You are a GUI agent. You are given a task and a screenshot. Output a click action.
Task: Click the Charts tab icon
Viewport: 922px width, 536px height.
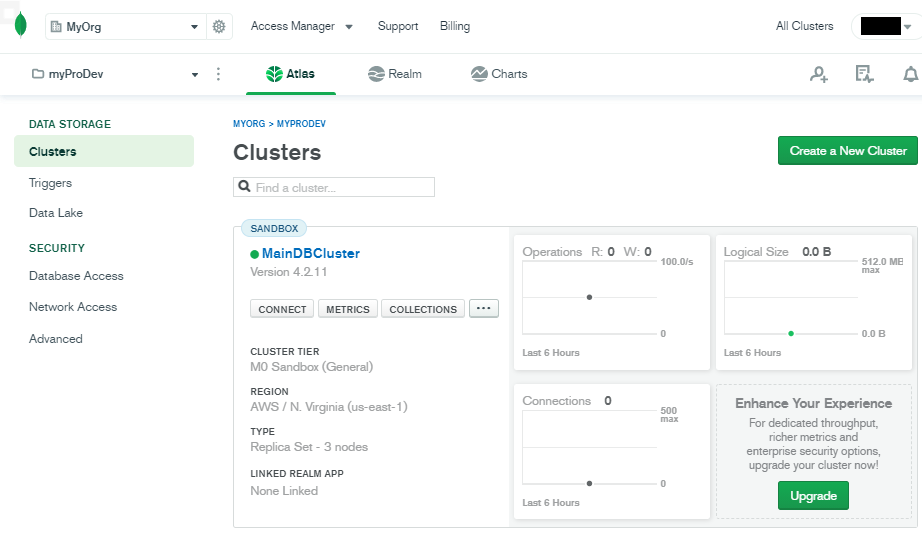479,74
